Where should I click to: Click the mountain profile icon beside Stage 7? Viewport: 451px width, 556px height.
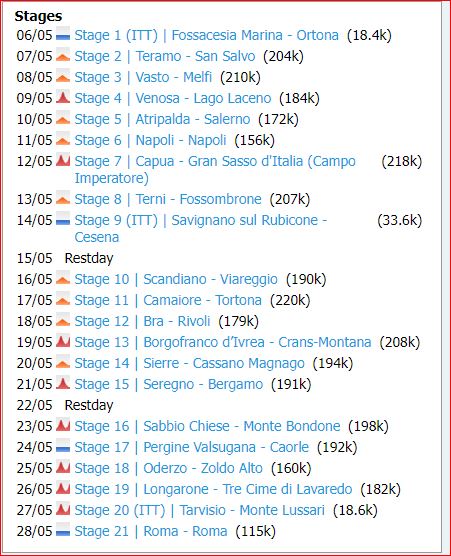[63, 159]
